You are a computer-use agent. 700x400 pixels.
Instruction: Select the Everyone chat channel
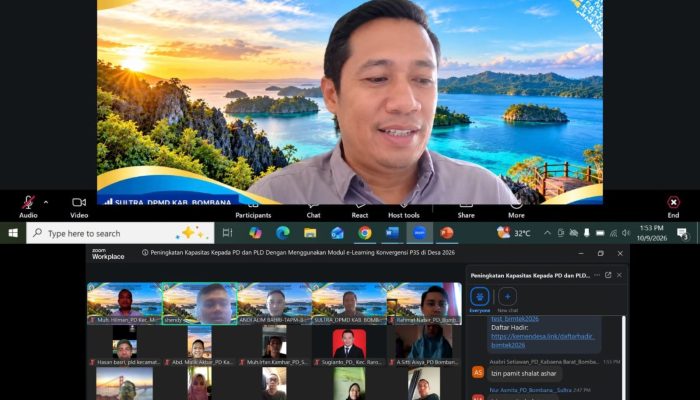click(479, 300)
